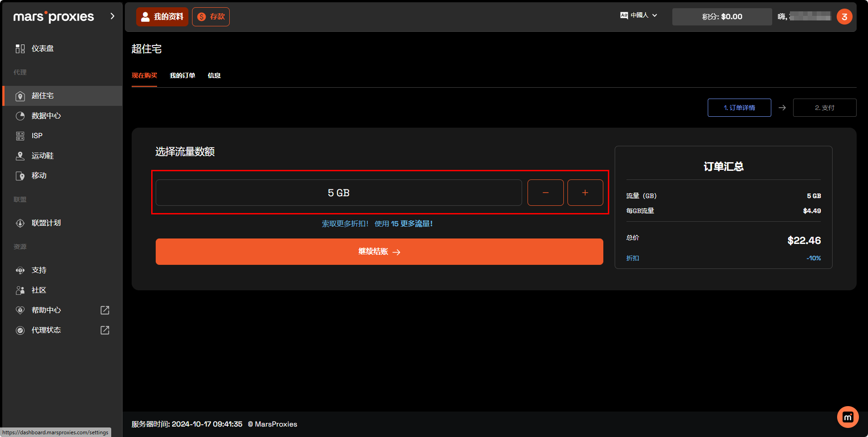The width and height of the screenshot is (868, 437).
Task: Click the 支持 support headset icon
Action: pyautogui.click(x=20, y=270)
